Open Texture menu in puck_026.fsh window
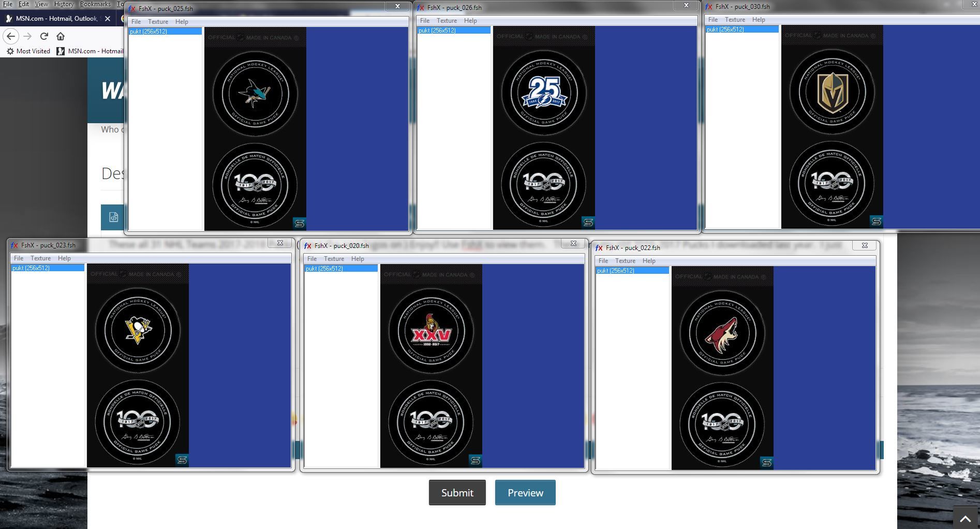 (x=447, y=21)
